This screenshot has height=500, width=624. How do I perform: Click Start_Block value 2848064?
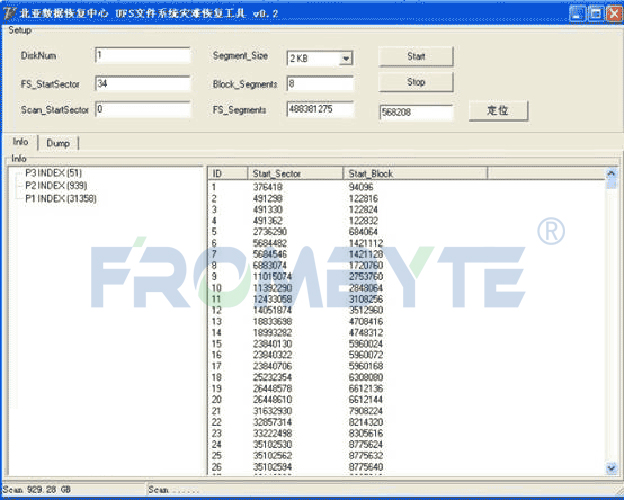pyautogui.click(x=366, y=288)
